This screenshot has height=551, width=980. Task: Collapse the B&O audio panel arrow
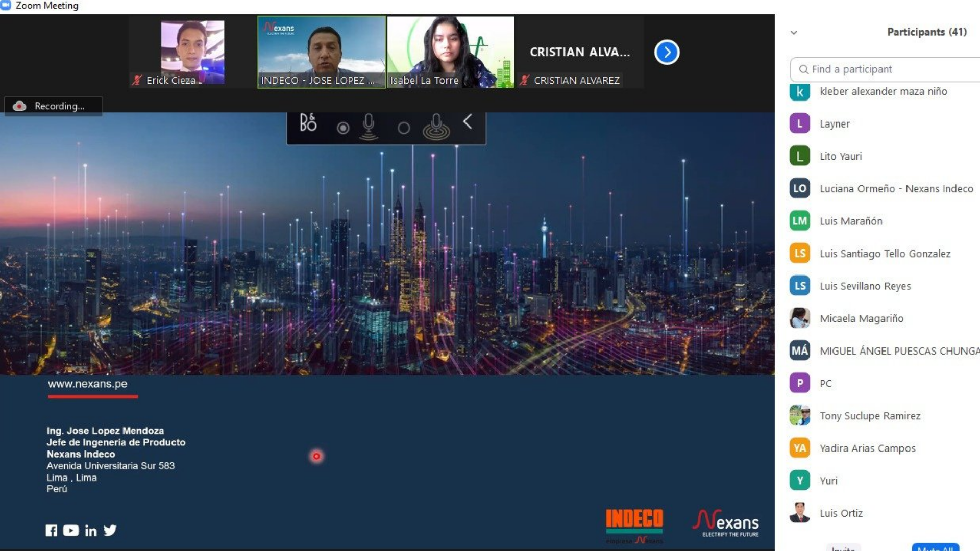click(468, 122)
